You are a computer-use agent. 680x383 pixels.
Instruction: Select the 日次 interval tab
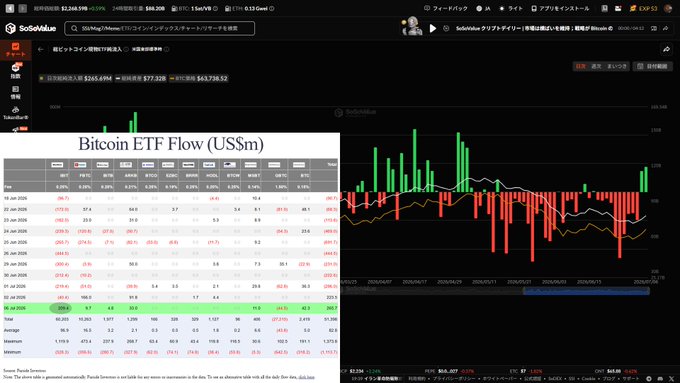[x=581, y=66]
